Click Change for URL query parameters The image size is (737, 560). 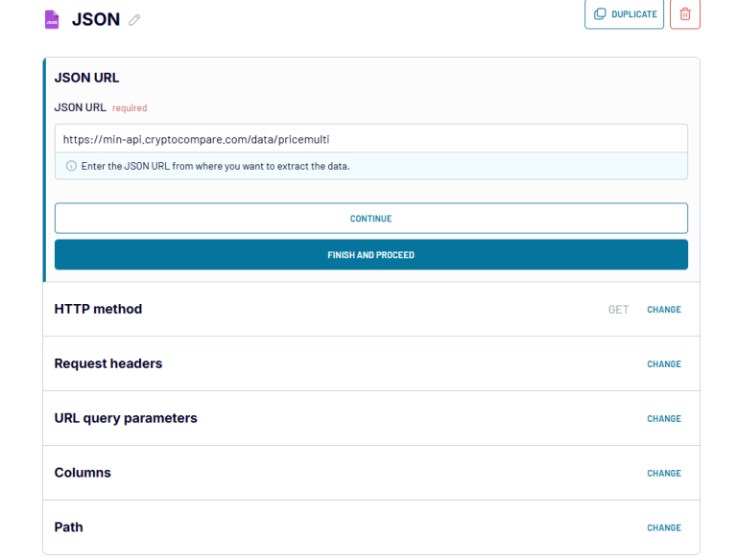coord(663,419)
